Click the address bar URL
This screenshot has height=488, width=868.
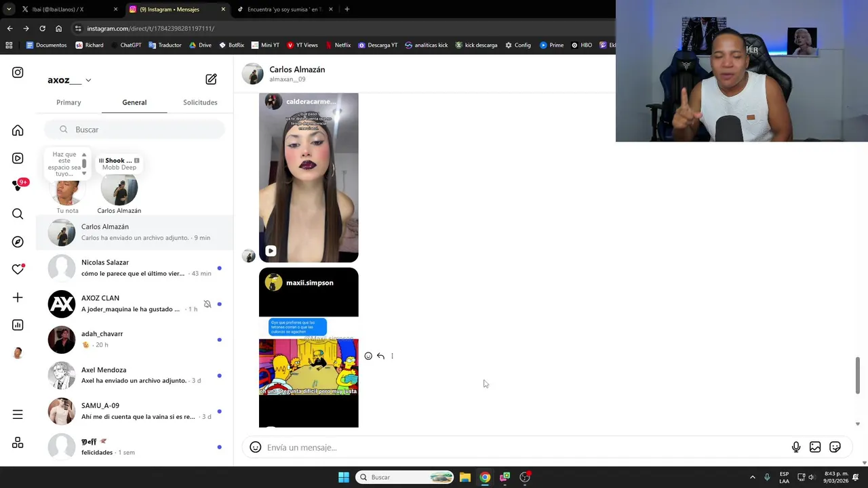(x=151, y=28)
